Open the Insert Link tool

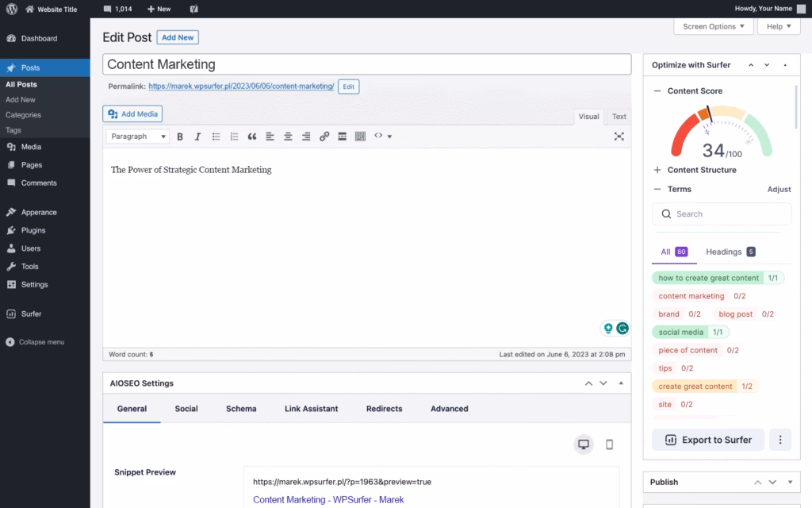(x=324, y=136)
